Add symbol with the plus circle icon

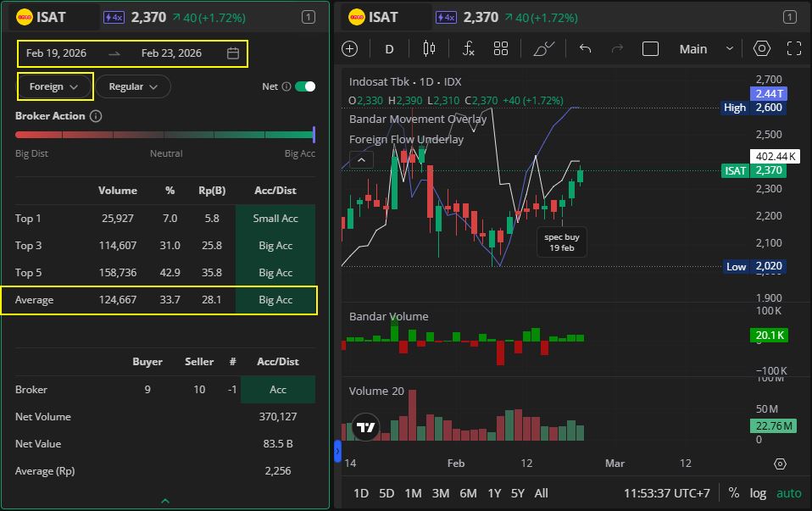coord(350,48)
